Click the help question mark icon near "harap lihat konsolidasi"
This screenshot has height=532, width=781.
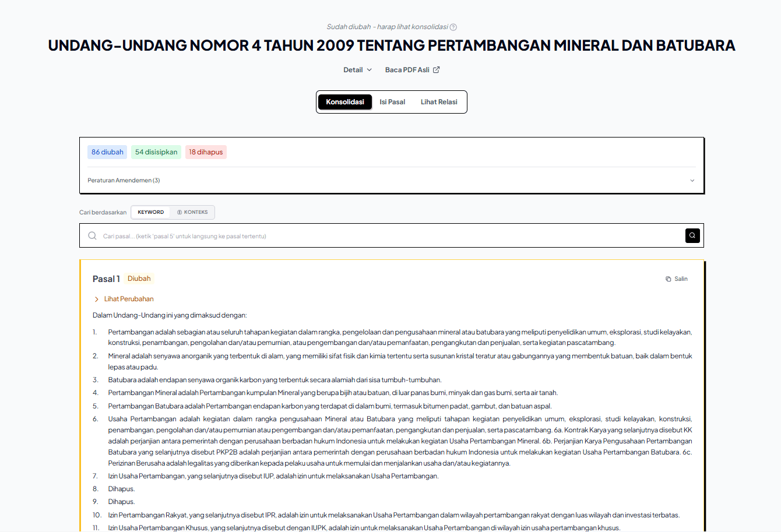coord(453,27)
